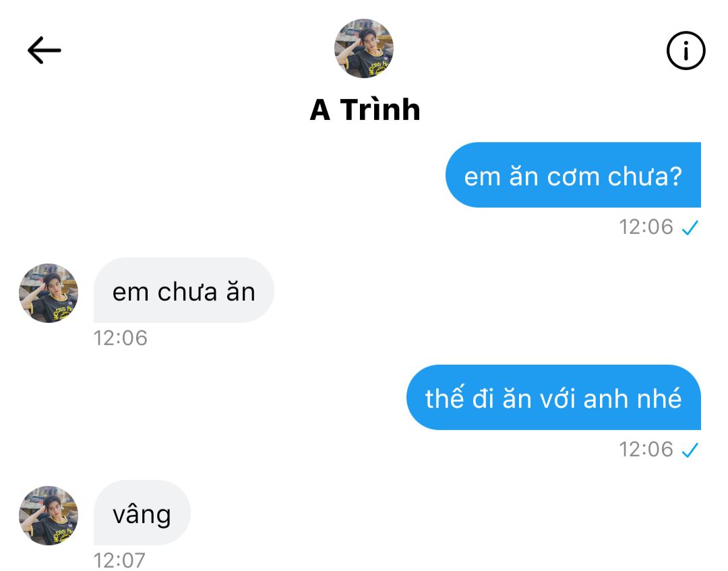Tap the word 'Trình' in the header
The height and width of the screenshot is (571, 728).
click(380, 110)
